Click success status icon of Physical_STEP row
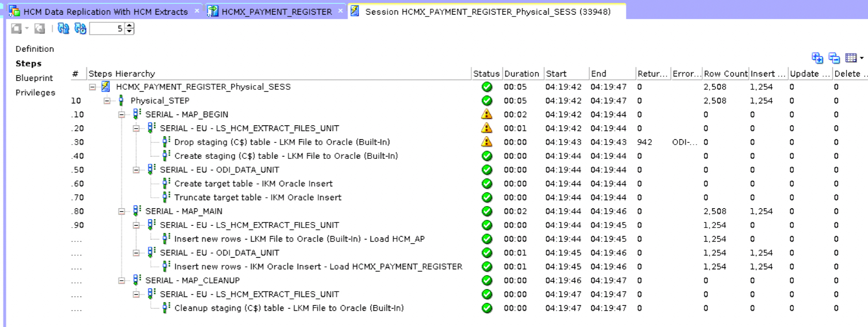The height and width of the screenshot is (327, 868). [487, 101]
